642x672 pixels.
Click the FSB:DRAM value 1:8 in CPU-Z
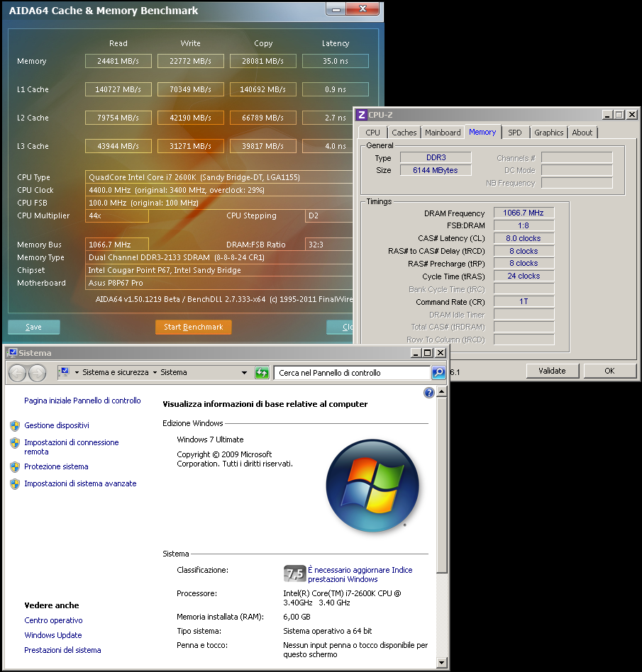point(524,225)
